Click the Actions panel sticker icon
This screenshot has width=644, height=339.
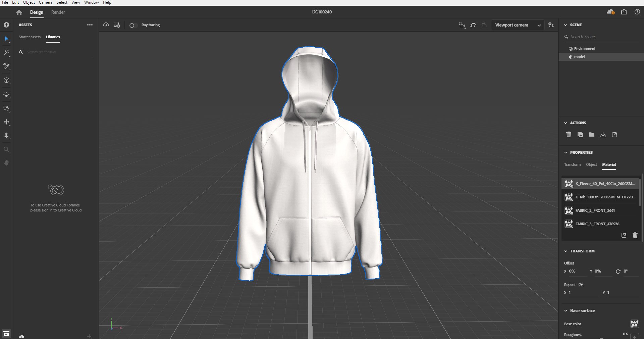pyautogui.click(x=614, y=135)
